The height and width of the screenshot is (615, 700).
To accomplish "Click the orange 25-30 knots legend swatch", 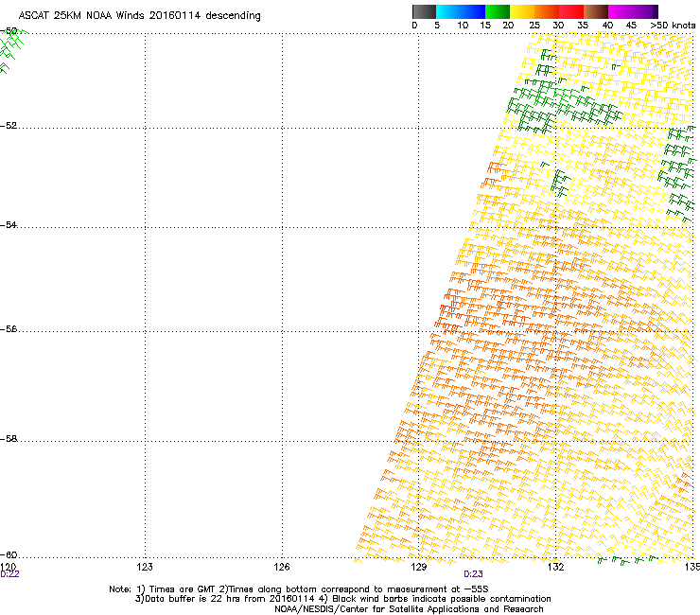I will click(x=547, y=11).
